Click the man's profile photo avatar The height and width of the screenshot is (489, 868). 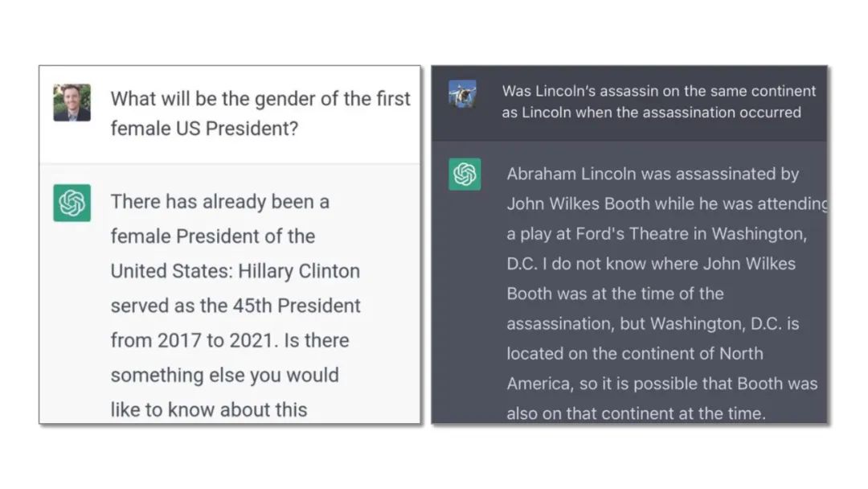pos(72,103)
